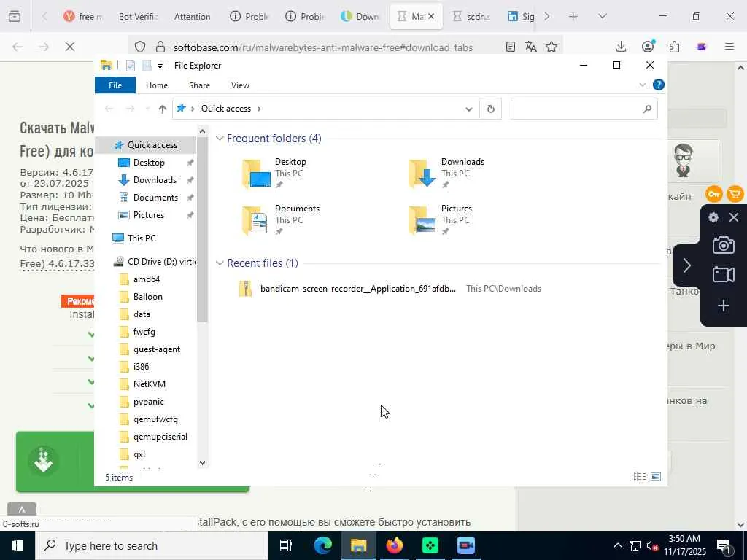Collapse the Recent files group

[220, 263]
